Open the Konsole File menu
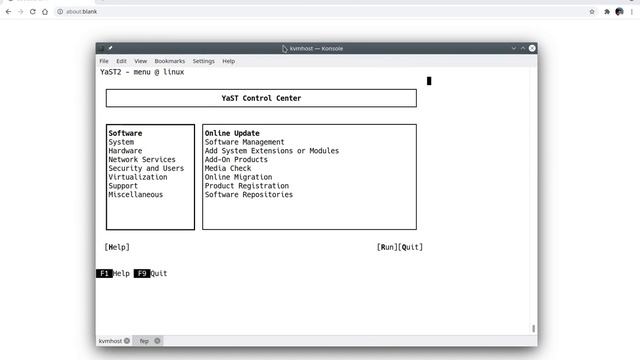The width and height of the screenshot is (640, 360). click(x=104, y=61)
